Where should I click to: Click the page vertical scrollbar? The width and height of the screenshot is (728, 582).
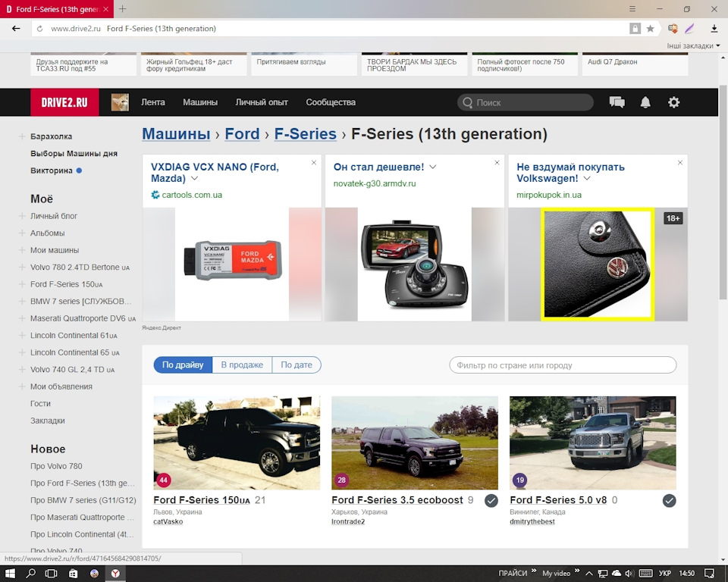click(x=723, y=192)
